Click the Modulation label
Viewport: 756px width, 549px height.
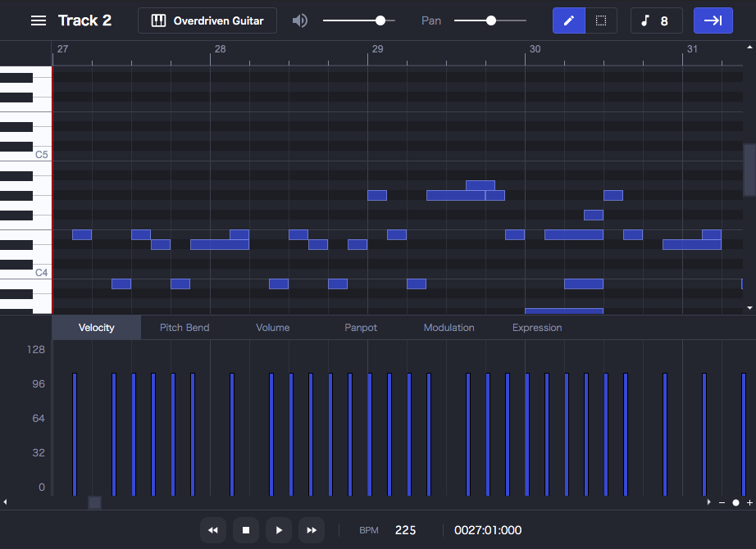[x=449, y=327]
